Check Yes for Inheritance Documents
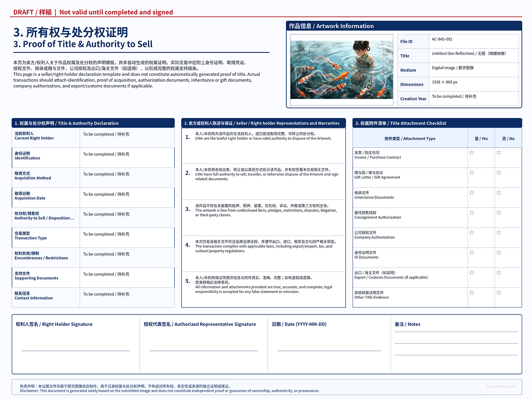This screenshot has width=532, height=399. (471, 193)
